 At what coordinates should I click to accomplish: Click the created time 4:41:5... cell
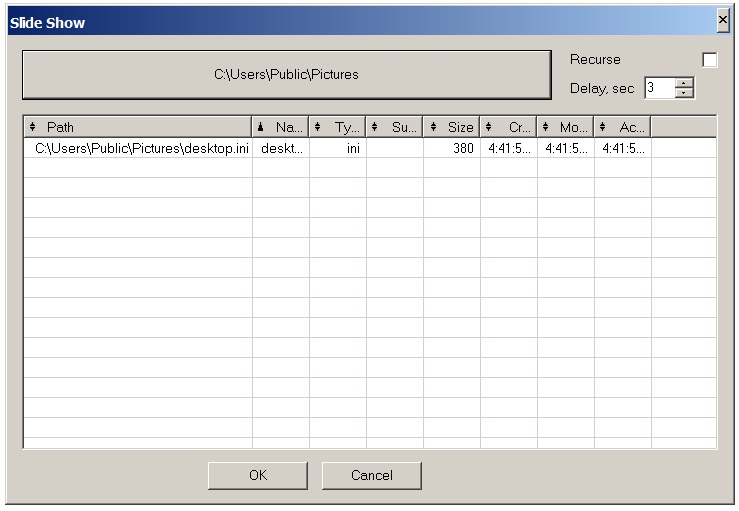coord(509,148)
